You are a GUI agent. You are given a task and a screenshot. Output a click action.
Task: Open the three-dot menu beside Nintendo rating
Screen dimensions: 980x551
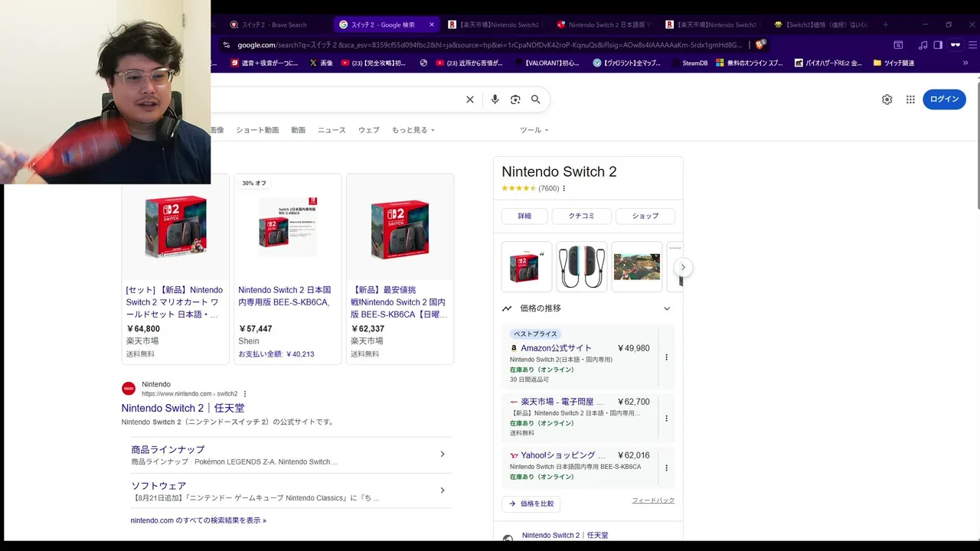[564, 188]
